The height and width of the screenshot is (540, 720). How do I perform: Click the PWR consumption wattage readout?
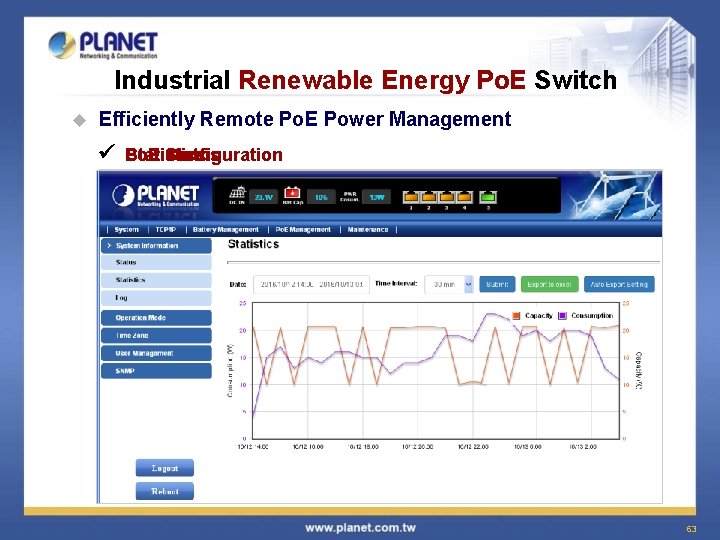coord(377,197)
